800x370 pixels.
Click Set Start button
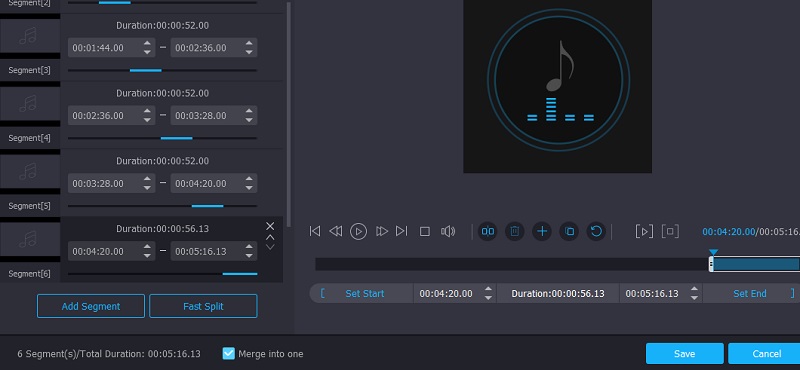click(364, 293)
